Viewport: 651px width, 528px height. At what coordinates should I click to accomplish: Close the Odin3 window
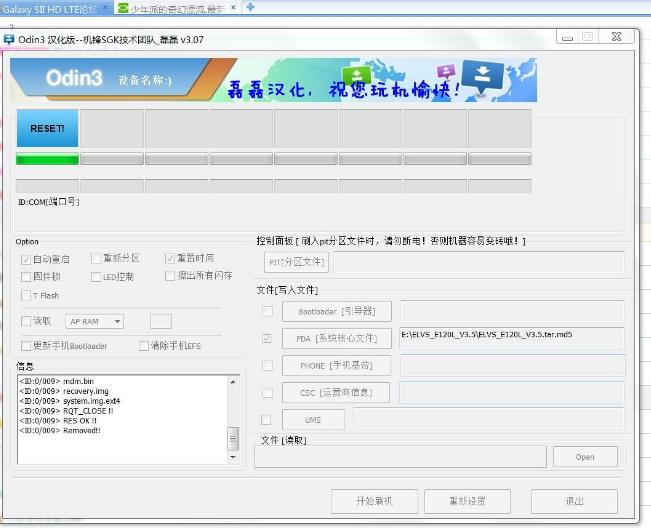617,37
